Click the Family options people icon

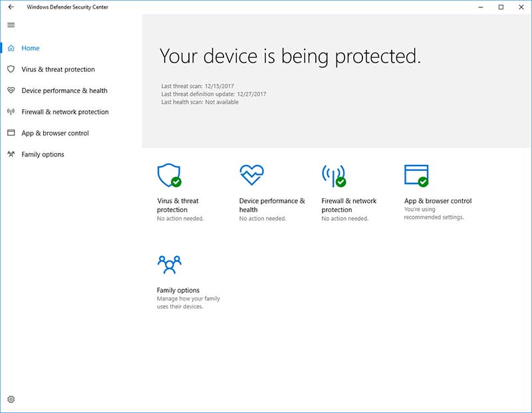[169, 263]
